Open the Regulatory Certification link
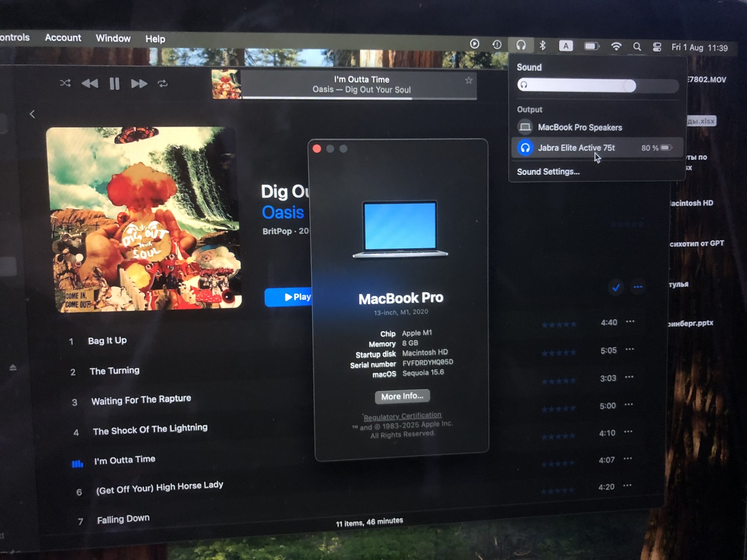The image size is (747, 560). [402, 416]
